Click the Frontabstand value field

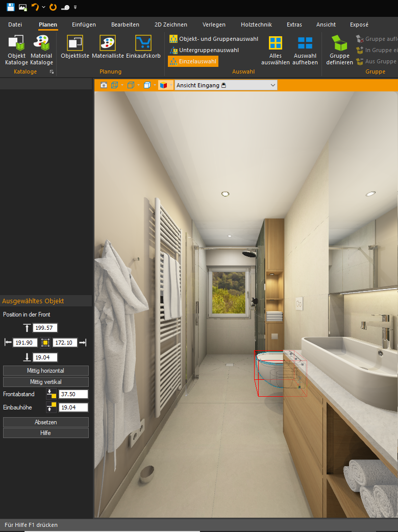point(73,394)
